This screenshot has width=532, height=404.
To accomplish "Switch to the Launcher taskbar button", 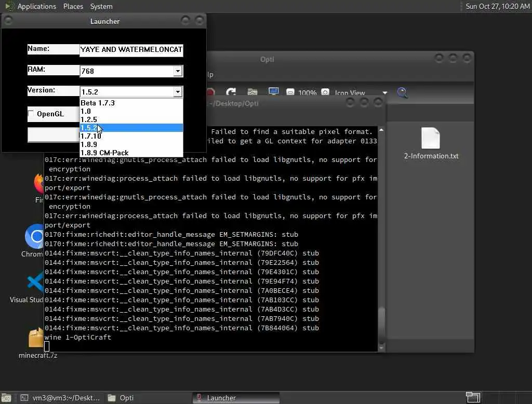I will tap(236, 398).
